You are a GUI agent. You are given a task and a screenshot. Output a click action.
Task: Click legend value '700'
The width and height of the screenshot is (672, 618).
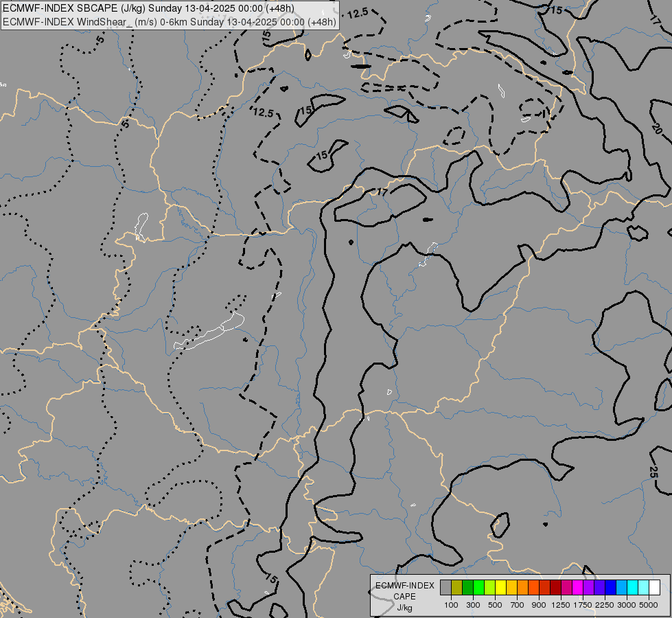pos(518,605)
